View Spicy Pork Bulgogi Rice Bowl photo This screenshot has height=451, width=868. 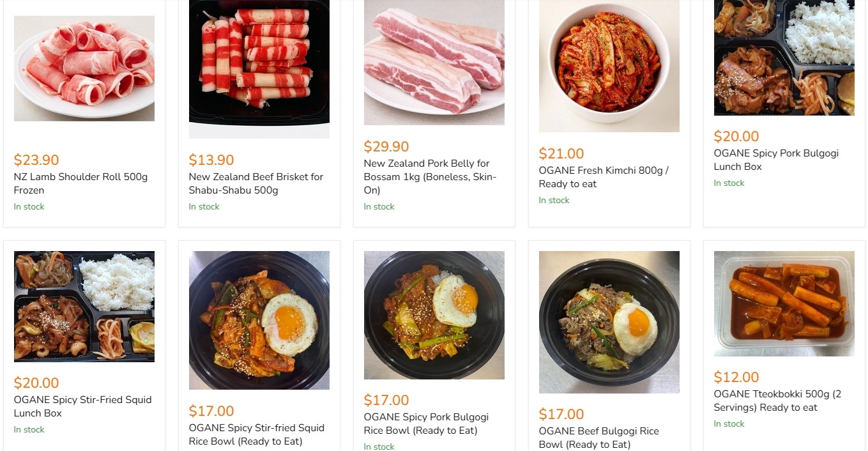(x=434, y=315)
